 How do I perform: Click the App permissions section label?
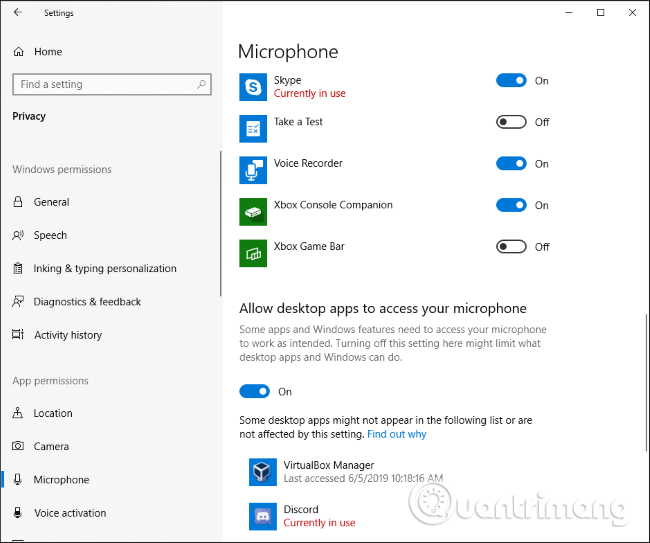[50, 381]
